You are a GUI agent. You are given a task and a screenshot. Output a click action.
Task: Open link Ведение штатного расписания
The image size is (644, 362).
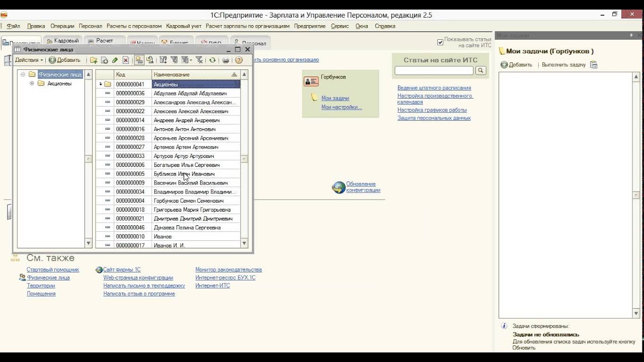pos(434,88)
